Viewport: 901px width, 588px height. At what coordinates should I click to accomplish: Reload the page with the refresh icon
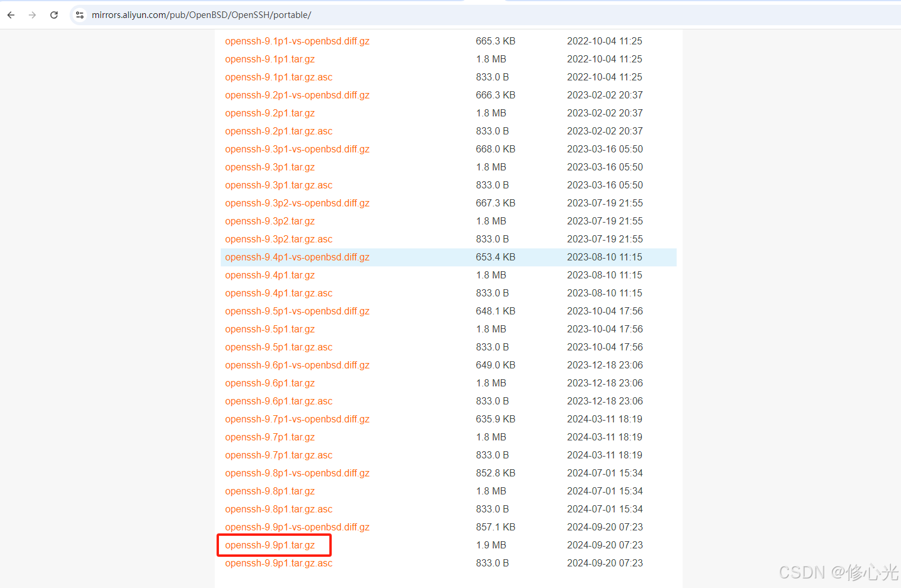pos(54,15)
